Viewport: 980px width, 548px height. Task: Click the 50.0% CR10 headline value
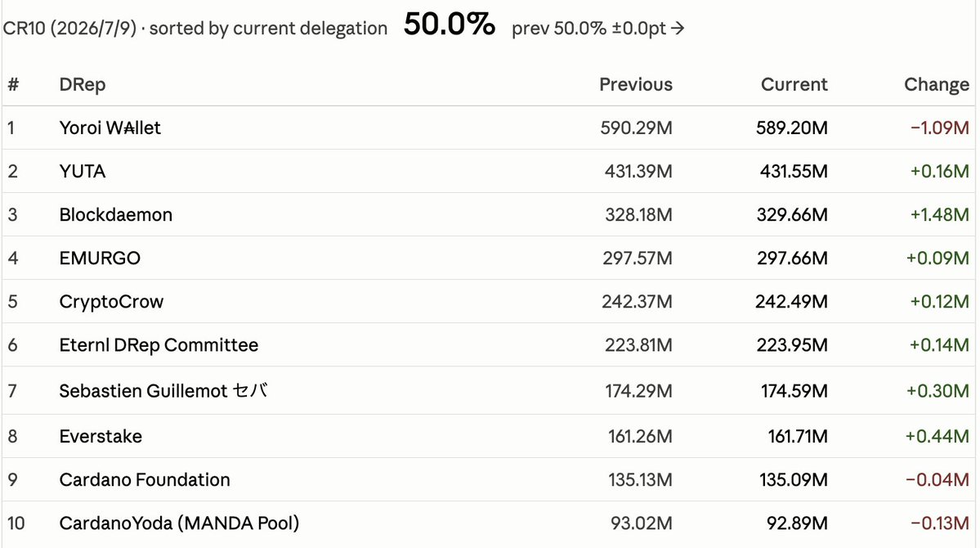click(x=450, y=25)
